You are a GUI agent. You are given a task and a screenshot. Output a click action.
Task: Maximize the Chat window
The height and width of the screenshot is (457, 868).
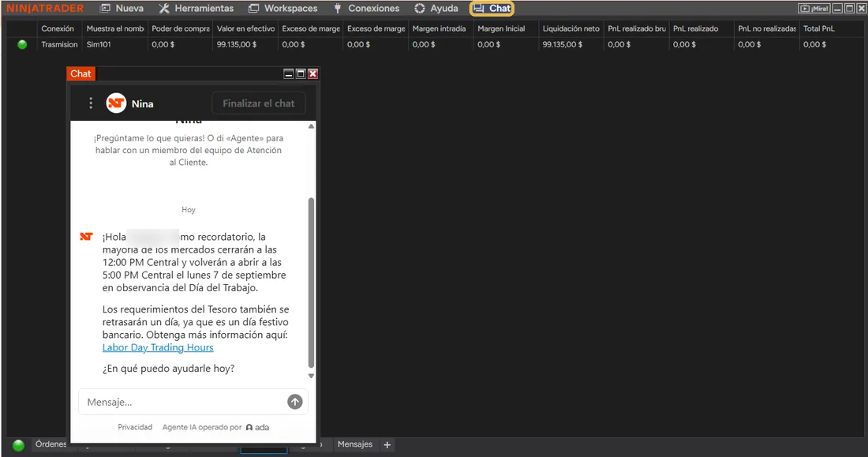point(301,73)
